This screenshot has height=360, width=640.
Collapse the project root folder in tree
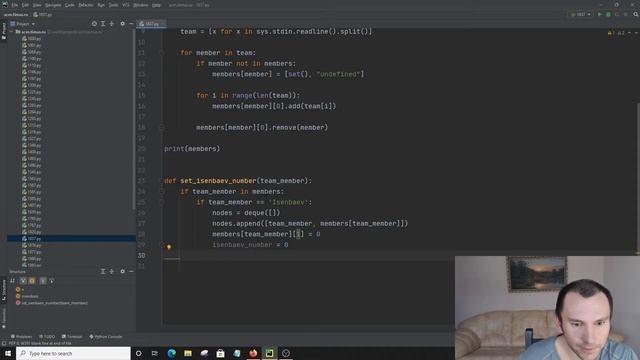click(11, 32)
